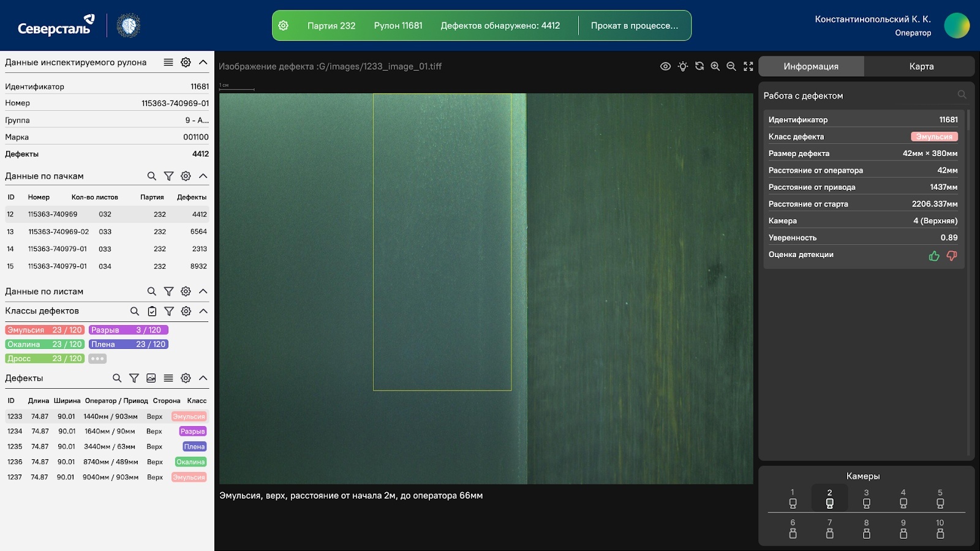Image resolution: width=980 pixels, height=551 pixels.
Task: Select camera 2
Action: coord(830,498)
